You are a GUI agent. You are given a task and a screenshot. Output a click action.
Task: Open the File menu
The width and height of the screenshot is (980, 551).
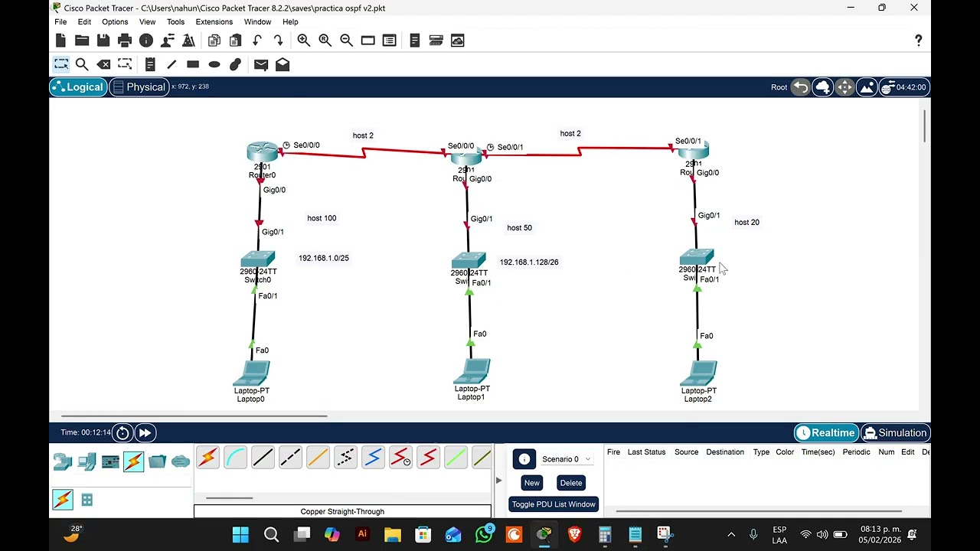tap(60, 22)
